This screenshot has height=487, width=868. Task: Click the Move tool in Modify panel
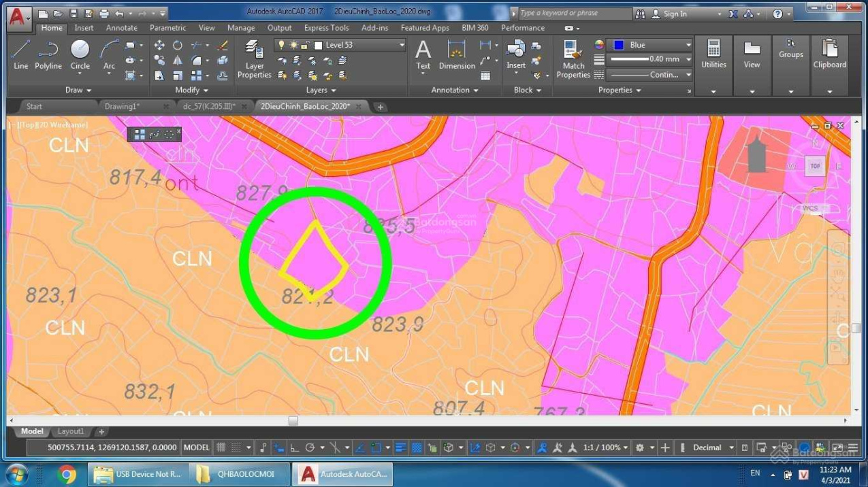[159, 45]
